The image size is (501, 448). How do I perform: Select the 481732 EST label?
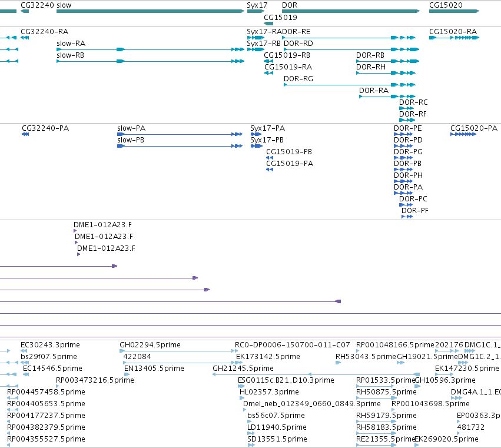471,427
